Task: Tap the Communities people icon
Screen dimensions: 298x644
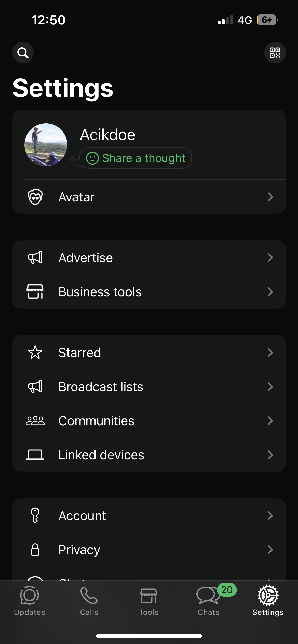Action: pyautogui.click(x=35, y=421)
